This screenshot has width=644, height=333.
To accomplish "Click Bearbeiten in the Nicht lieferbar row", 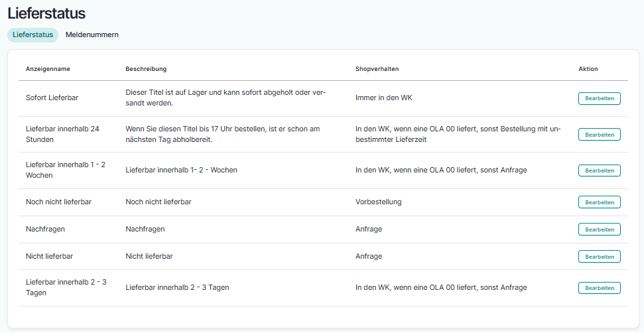I will [599, 257].
